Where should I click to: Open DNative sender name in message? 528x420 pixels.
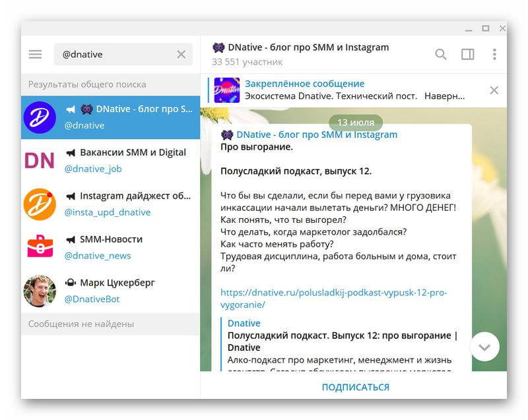pyautogui.click(x=309, y=135)
